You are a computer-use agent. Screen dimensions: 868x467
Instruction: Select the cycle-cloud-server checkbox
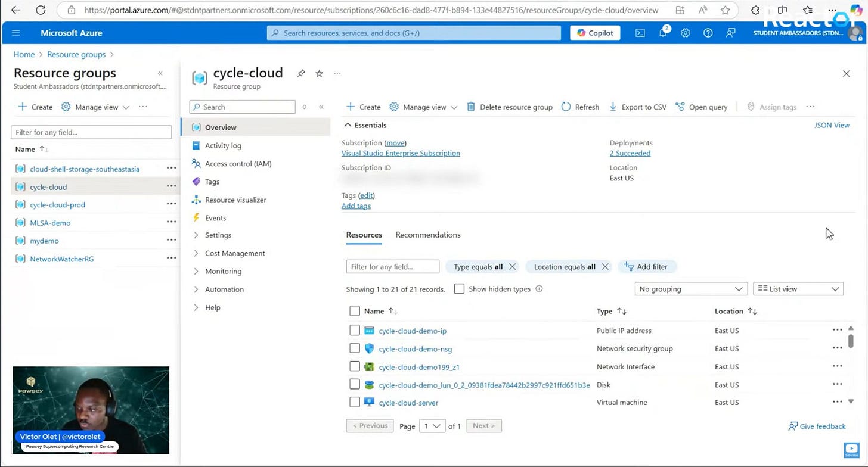coord(355,402)
